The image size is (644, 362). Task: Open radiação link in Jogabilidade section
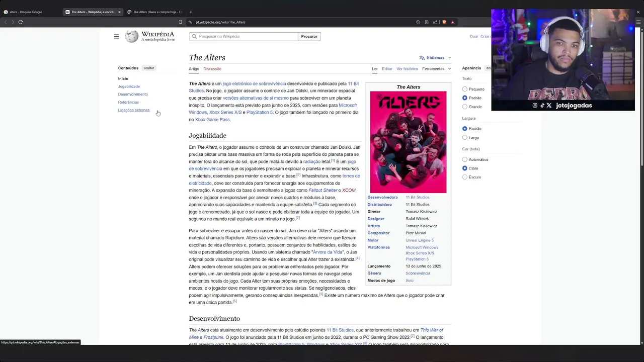(311, 162)
